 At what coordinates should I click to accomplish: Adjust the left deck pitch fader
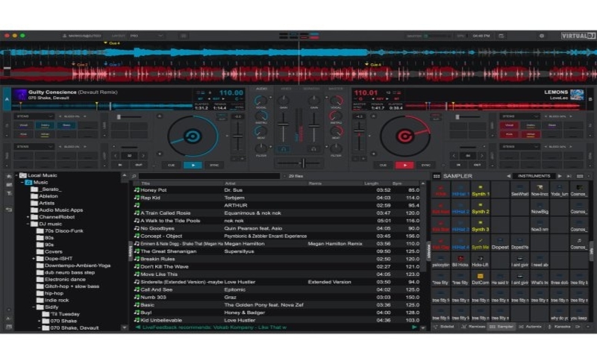click(237, 136)
